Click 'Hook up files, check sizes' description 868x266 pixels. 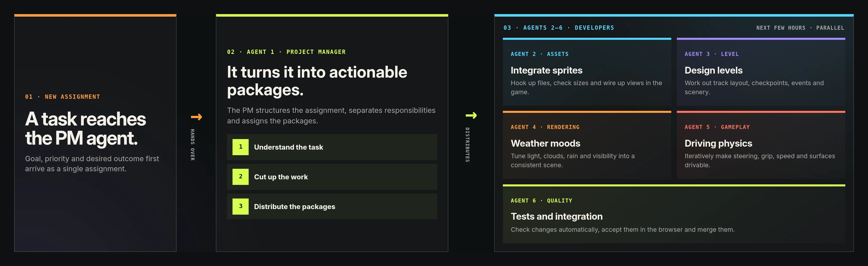coord(586,87)
